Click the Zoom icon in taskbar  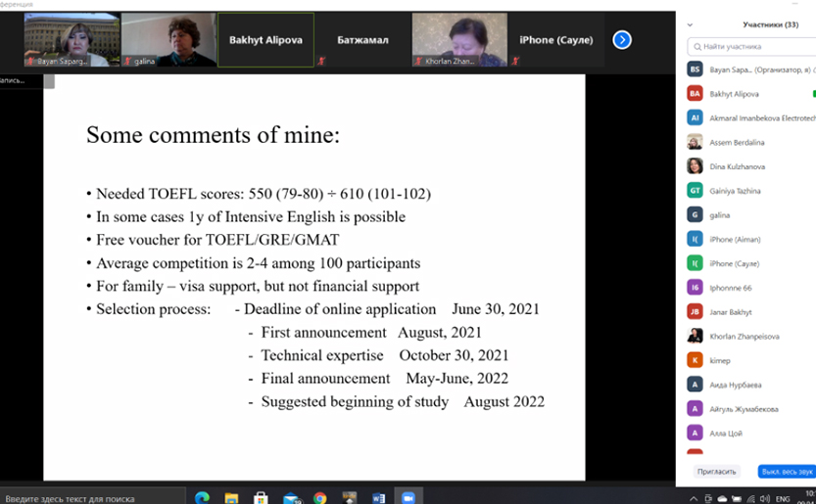[x=408, y=497]
